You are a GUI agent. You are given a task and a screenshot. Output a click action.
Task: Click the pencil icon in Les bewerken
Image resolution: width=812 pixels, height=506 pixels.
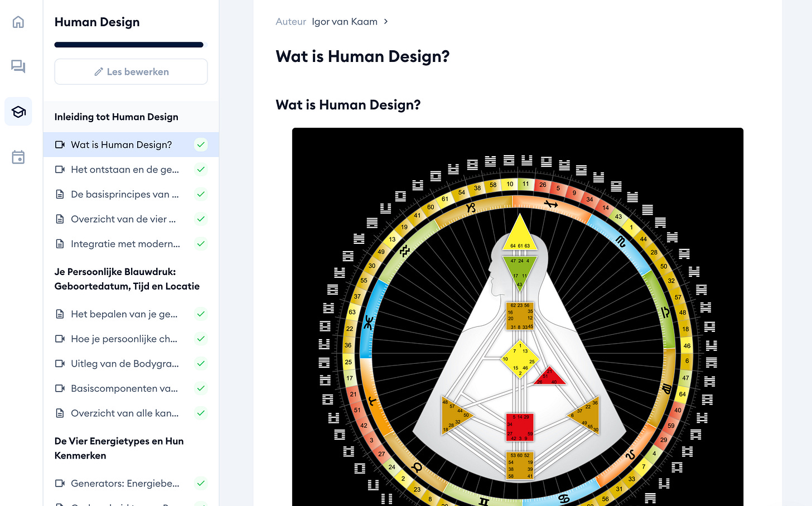pos(99,72)
